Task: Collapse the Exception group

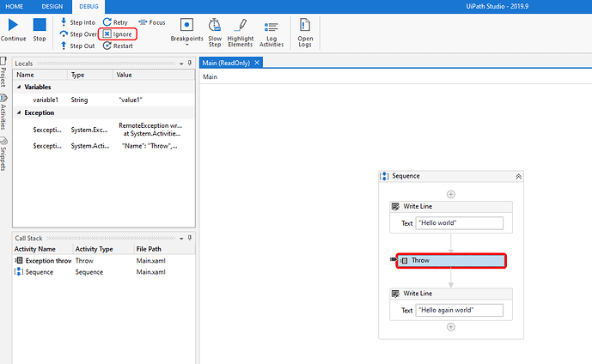Action: click(19, 112)
